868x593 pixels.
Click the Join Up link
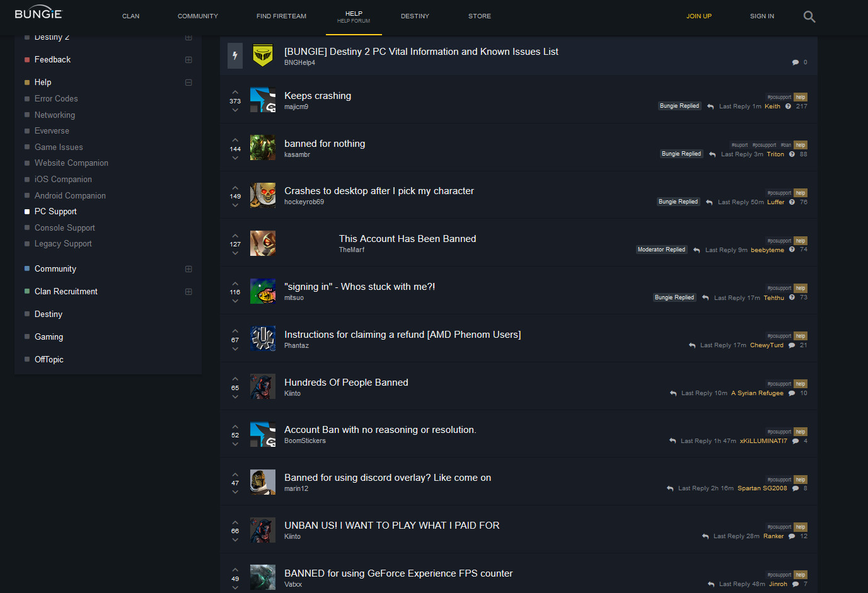click(x=699, y=16)
